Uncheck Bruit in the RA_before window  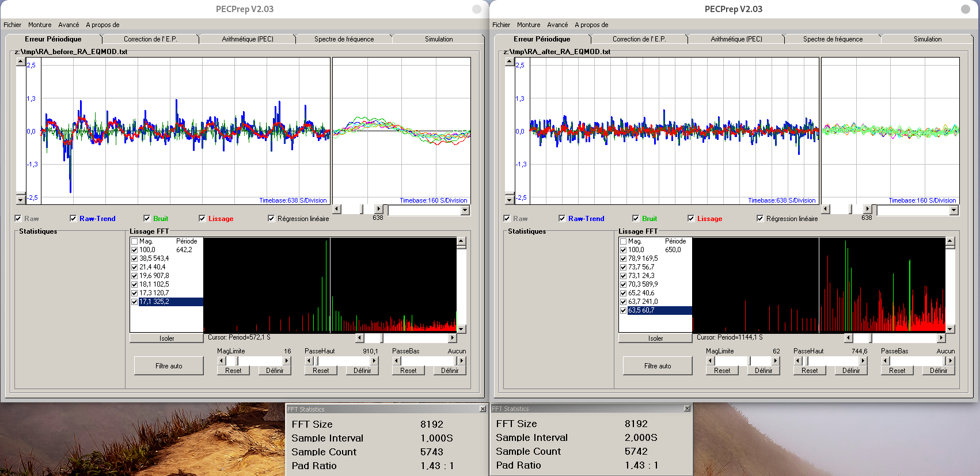[147, 219]
